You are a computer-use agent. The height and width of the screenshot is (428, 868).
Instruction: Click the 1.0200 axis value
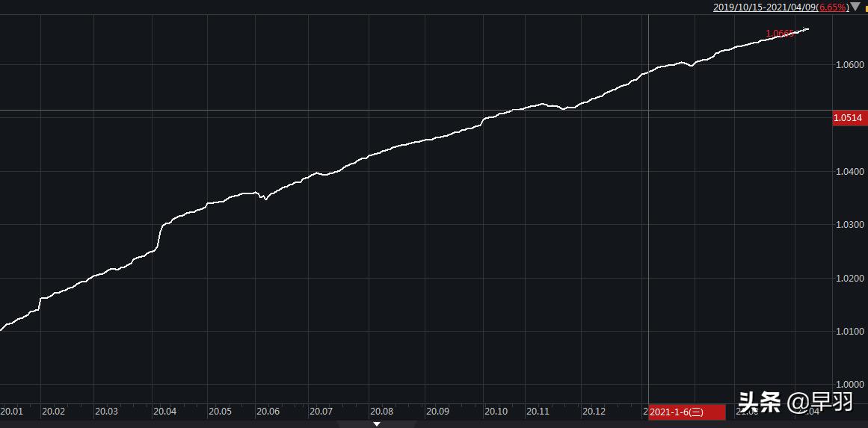tap(849, 278)
